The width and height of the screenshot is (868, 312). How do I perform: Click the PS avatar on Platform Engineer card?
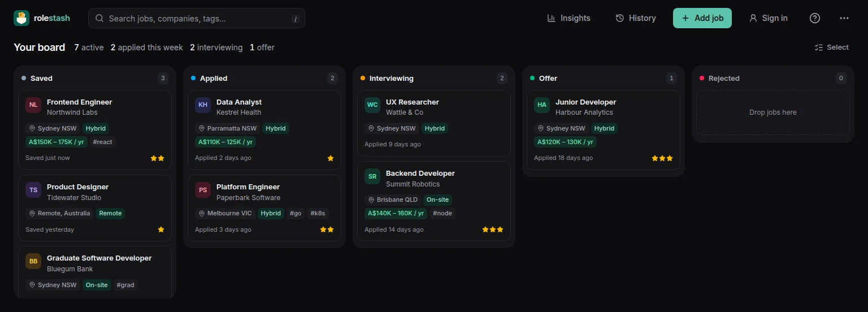[x=203, y=190]
